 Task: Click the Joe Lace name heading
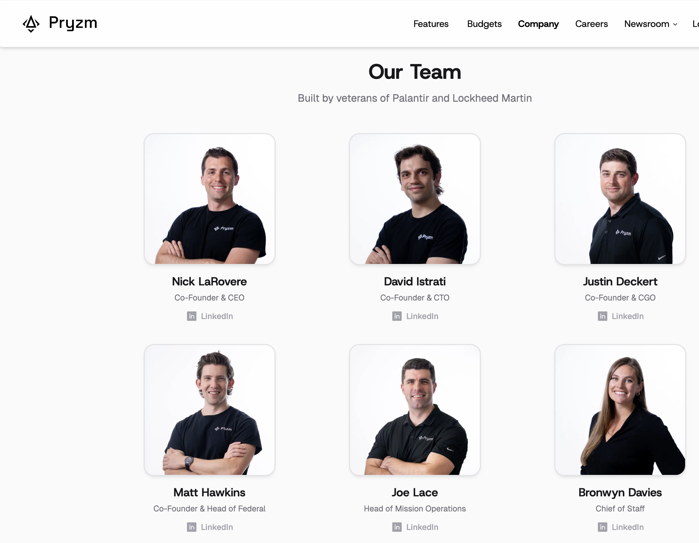414,492
